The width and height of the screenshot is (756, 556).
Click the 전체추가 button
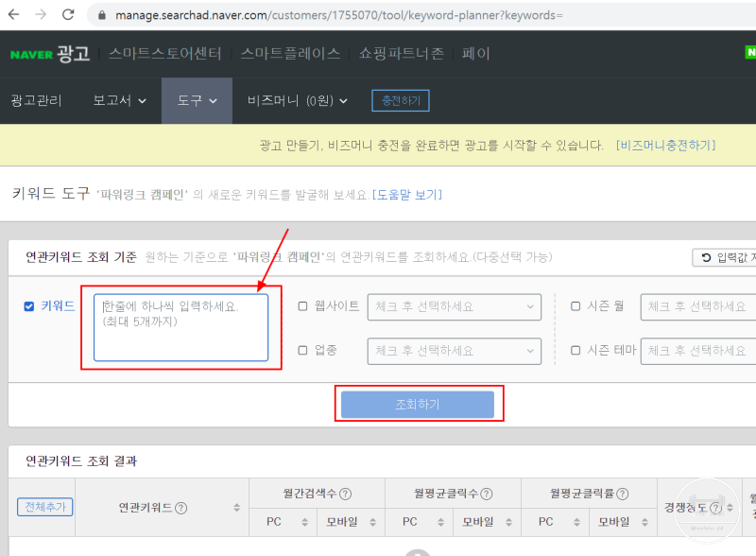tap(44, 507)
